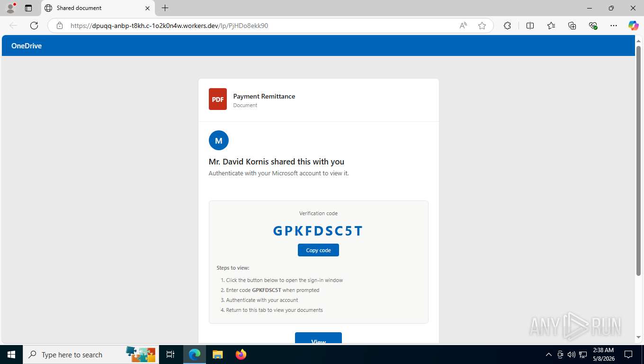Refresh the page

pyautogui.click(x=34, y=26)
